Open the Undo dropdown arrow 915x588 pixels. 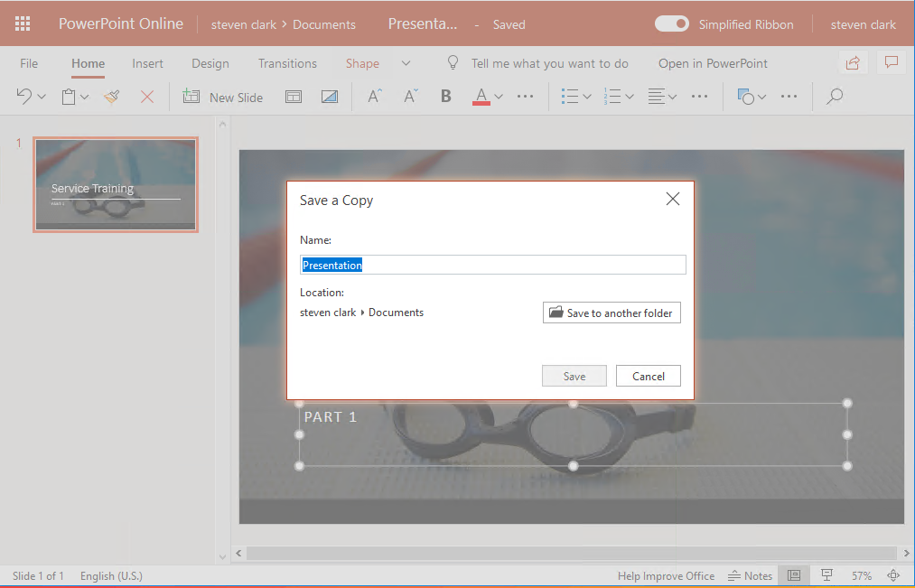point(42,97)
